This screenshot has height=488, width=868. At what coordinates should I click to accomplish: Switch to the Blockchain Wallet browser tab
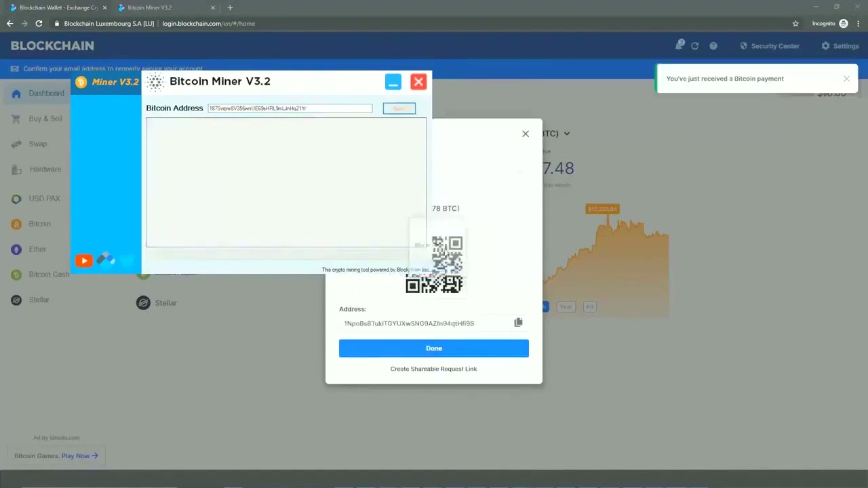click(57, 7)
